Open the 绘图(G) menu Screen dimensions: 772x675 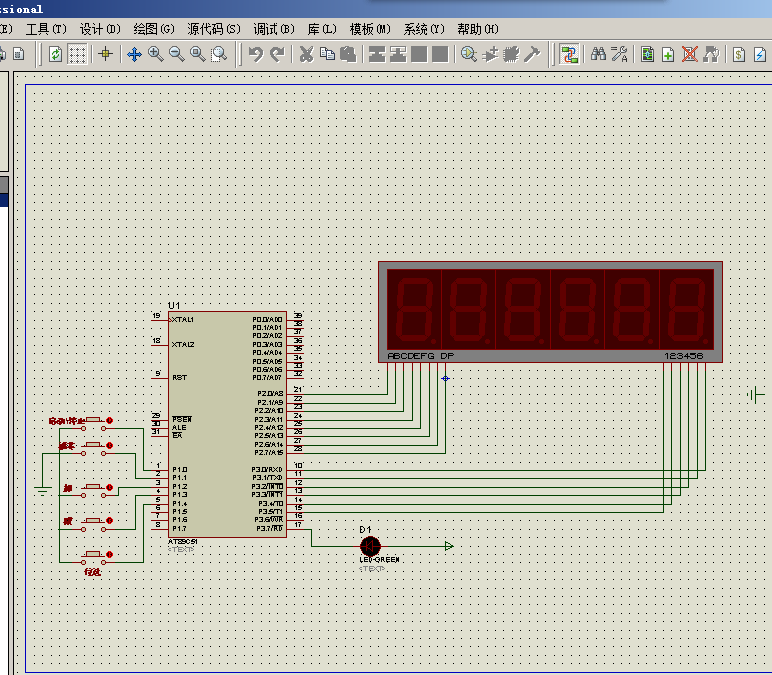tap(154, 30)
